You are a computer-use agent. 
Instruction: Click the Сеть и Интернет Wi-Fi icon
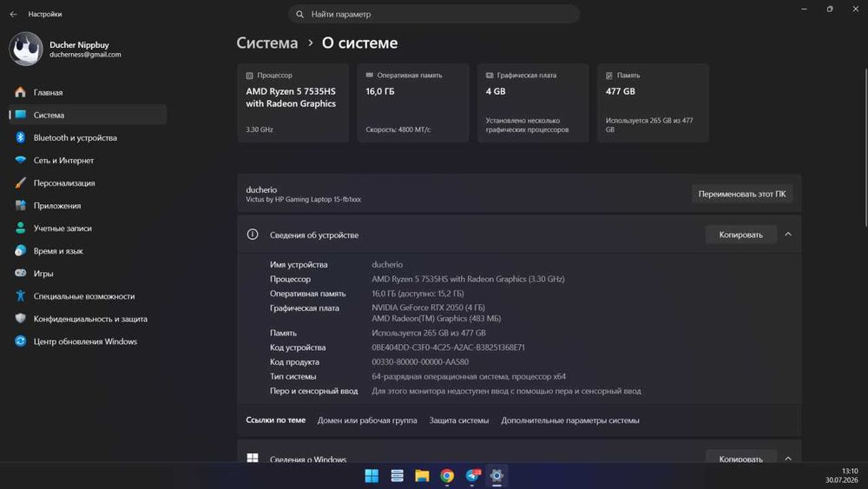click(21, 160)
